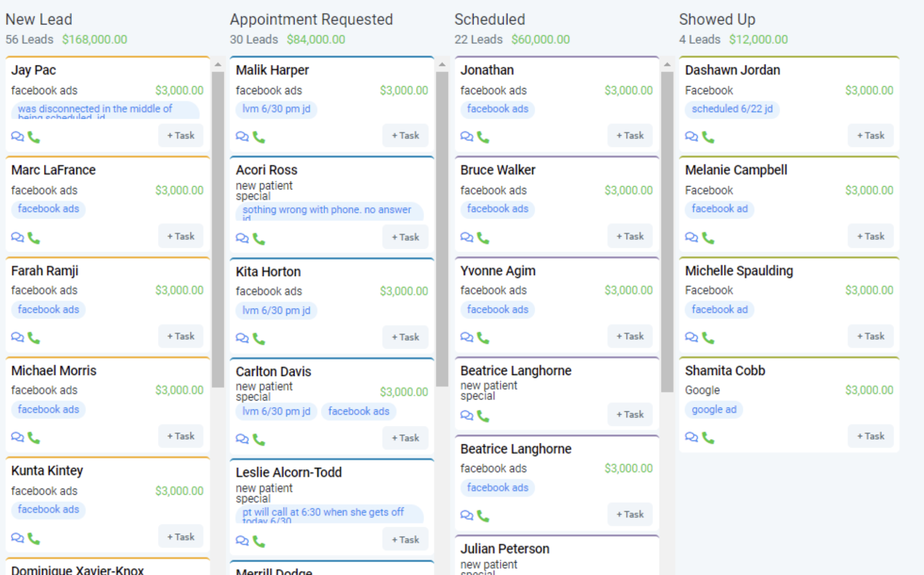
Task: Open Malik Harper lead card
Action: click(332, 104)
